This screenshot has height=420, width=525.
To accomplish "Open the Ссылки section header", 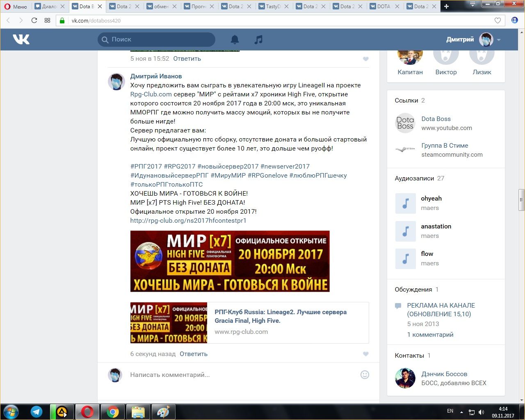I will click(x=406, y=100).
